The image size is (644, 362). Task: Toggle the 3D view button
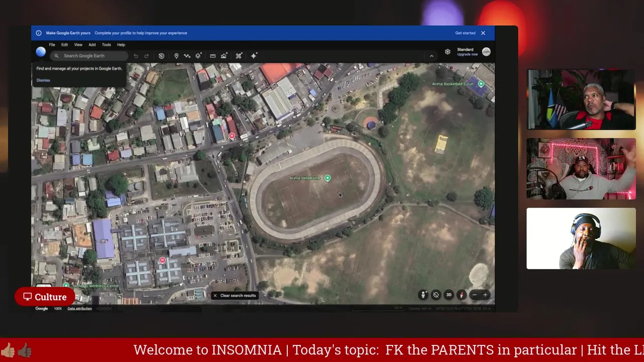[448, 295]
